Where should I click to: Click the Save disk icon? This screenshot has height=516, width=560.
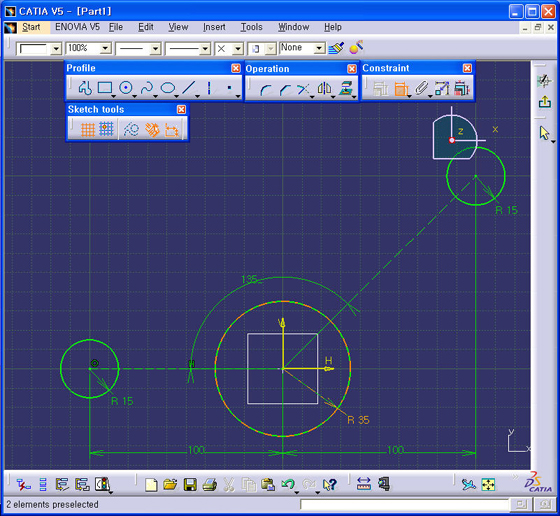pyautogui.click(x=190, y=485)
